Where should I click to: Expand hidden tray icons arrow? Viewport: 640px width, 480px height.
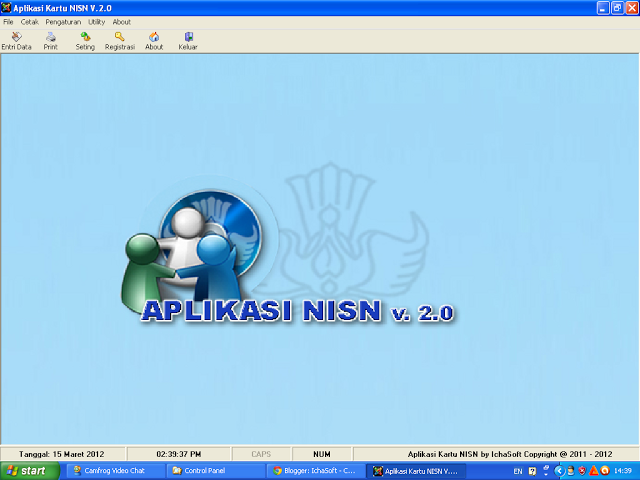559,471
